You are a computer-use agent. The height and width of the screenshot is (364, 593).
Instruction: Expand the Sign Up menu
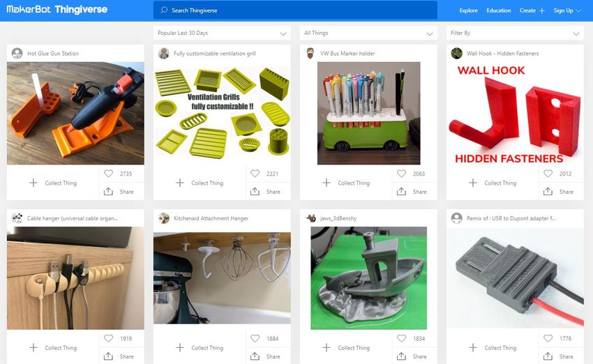567,10
